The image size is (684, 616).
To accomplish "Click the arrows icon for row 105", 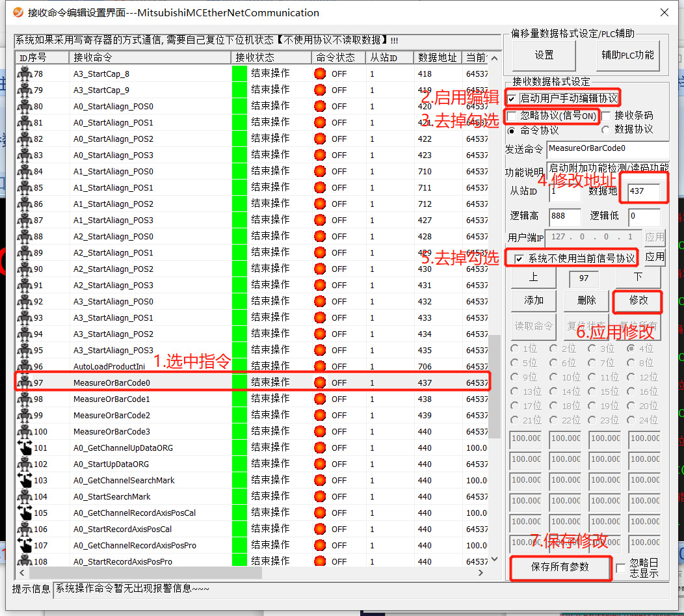I will (x=25, y=513).
